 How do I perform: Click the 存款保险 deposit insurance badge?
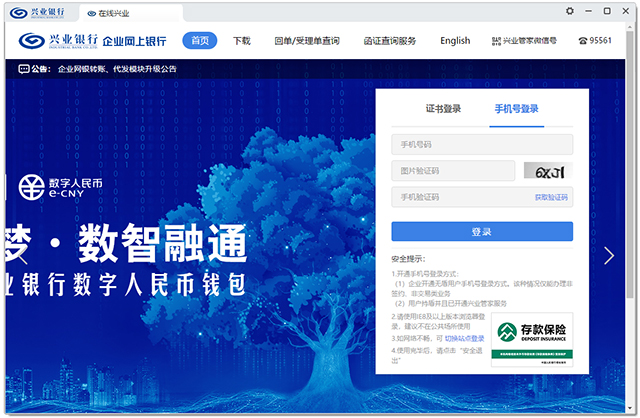pyautogui.click(x=531, y=337)
